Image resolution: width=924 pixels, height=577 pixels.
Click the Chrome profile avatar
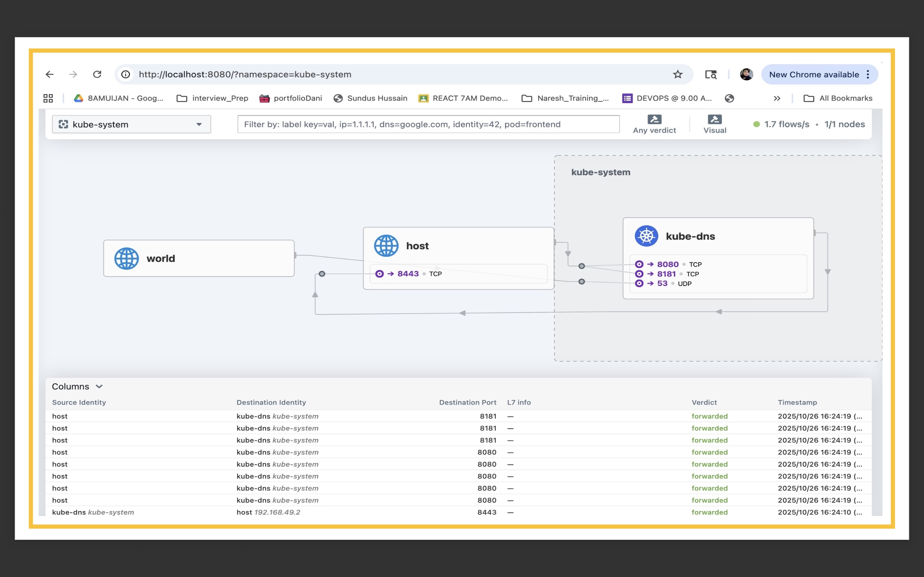(x=746, y=74)
